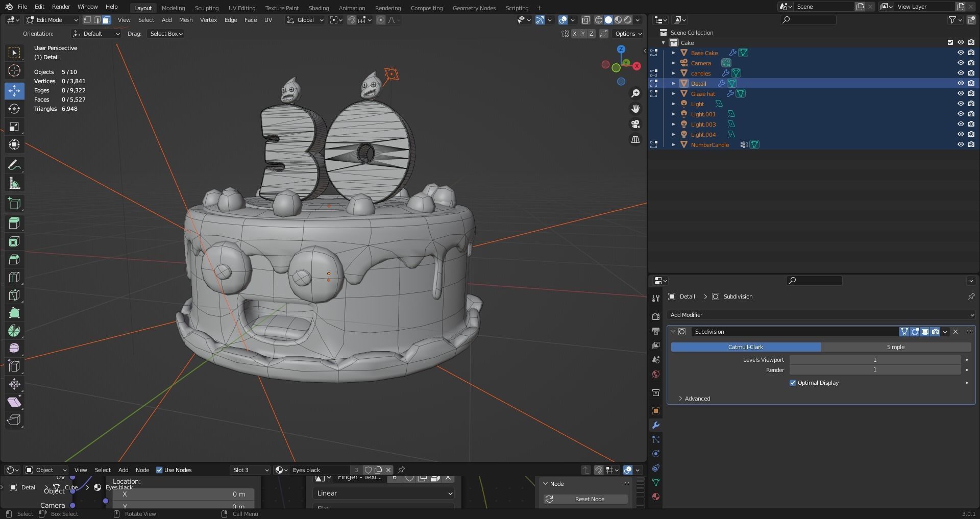Open the Mesh menu in viewport header
The height and width of the screenshot is (519, 980).
186,20
